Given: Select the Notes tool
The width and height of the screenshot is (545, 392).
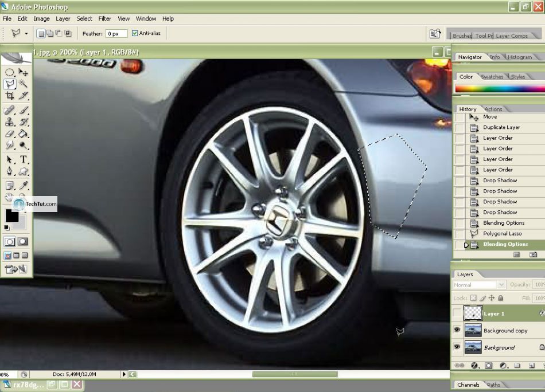Looking at the screenshot, I should pos(9,186).
